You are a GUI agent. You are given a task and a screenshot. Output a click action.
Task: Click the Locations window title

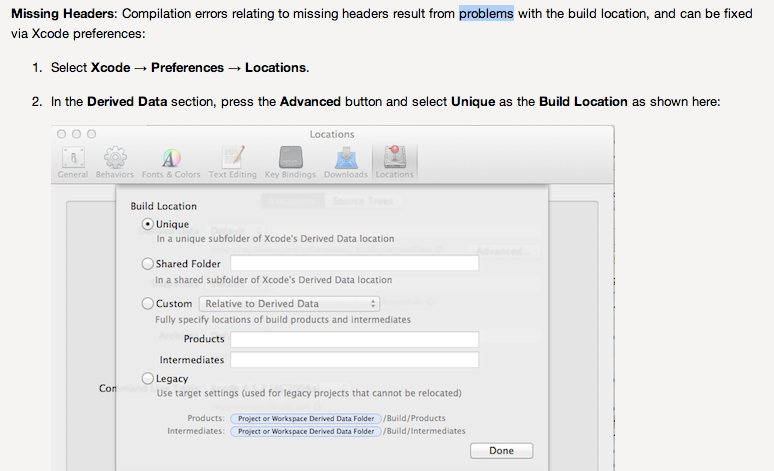click(x=332, y=134)
